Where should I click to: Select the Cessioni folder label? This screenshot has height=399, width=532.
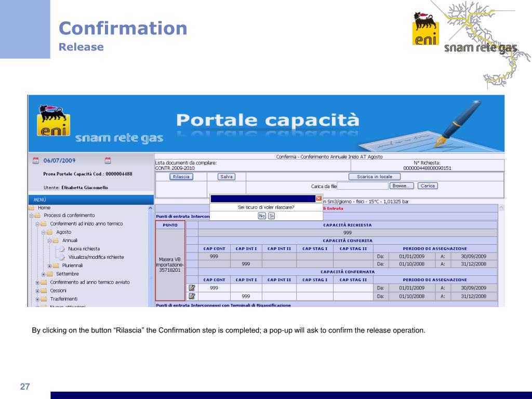coord(58,291)
